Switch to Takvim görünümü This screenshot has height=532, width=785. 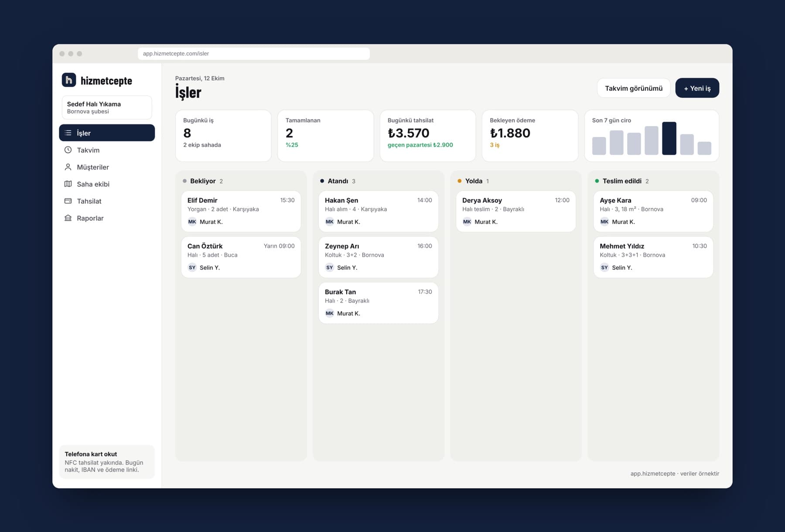pos(634,88)
